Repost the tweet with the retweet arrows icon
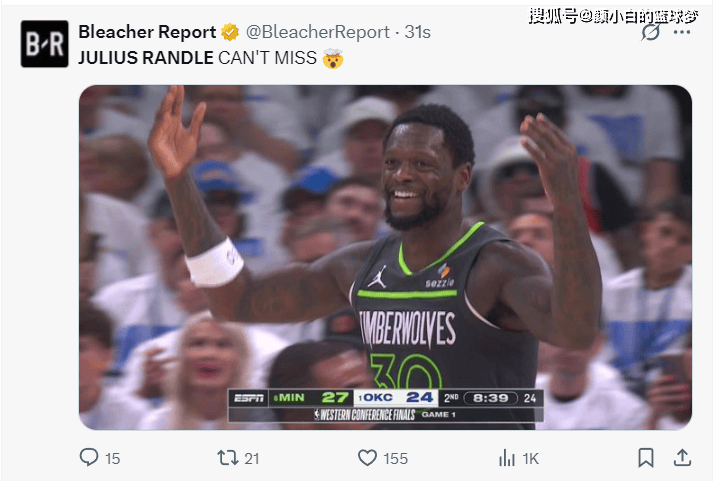This screenshot has width=713, height=481. pyautogui.click(x=227, y=457)
